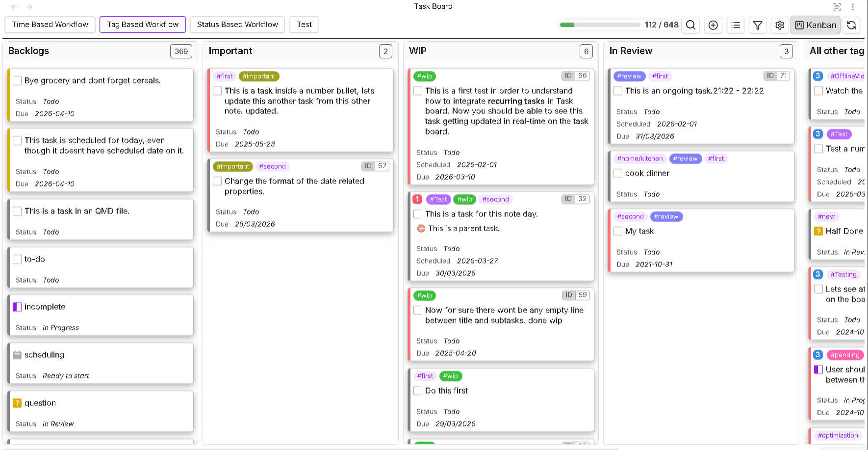Switch to list view using the list icon
Image resolution: width=868 pixels, height=450 pixels.
pos(736,25)
